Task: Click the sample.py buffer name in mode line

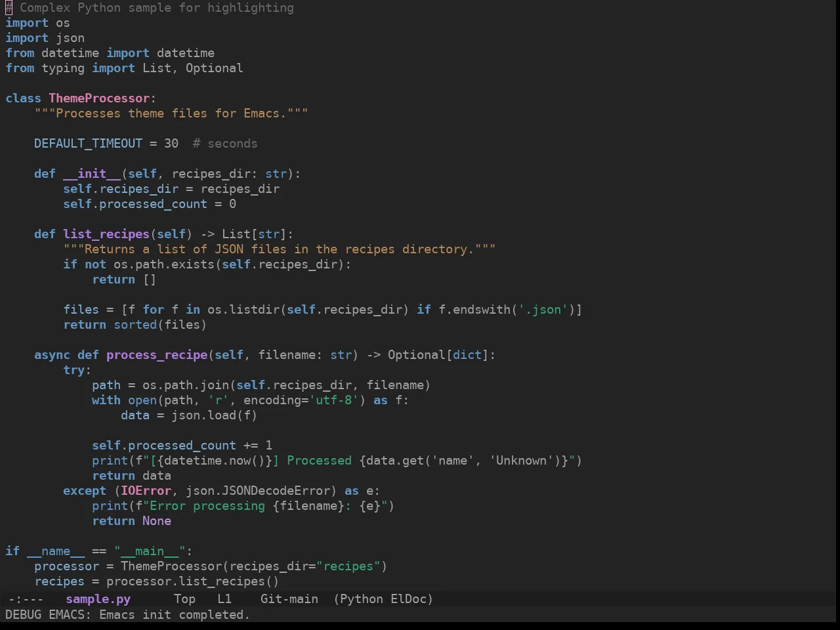Action: 98,599
